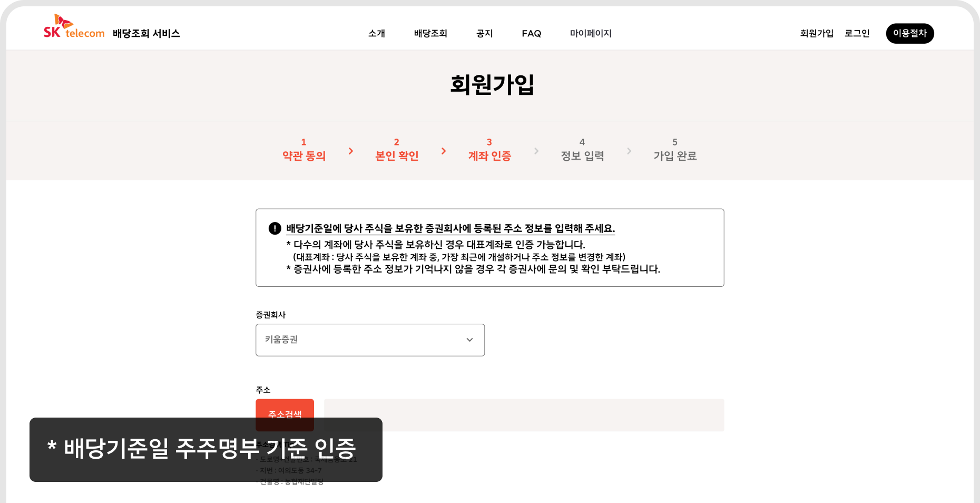
Task: Click the 회원가입 link in header
Action: point(817,33)
